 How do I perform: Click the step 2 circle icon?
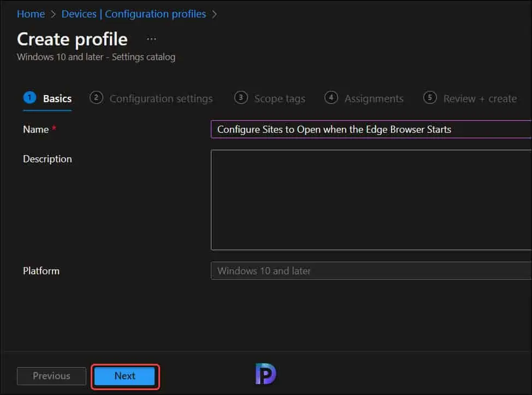click(x=96, y=98)
